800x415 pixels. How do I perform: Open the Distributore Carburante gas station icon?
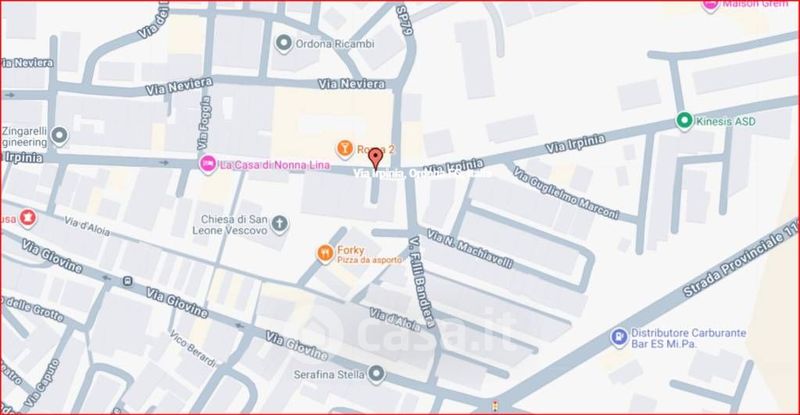tap(619, 337)
